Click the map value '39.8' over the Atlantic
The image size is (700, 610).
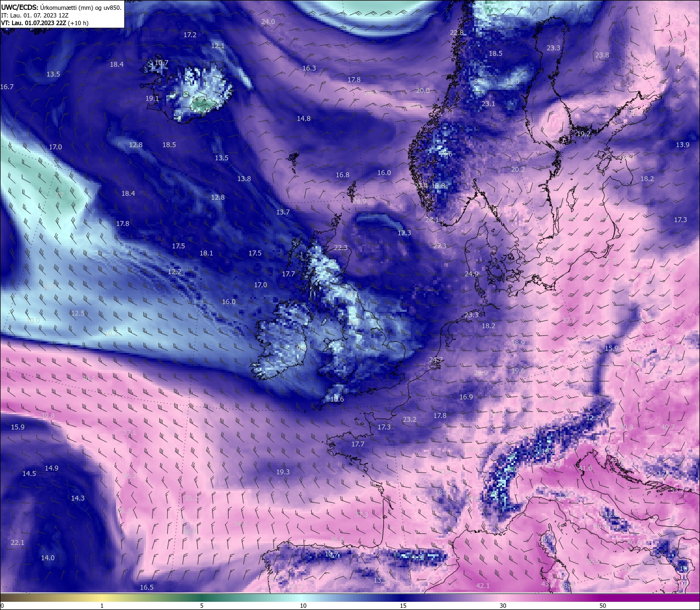(x=48, y=416)
